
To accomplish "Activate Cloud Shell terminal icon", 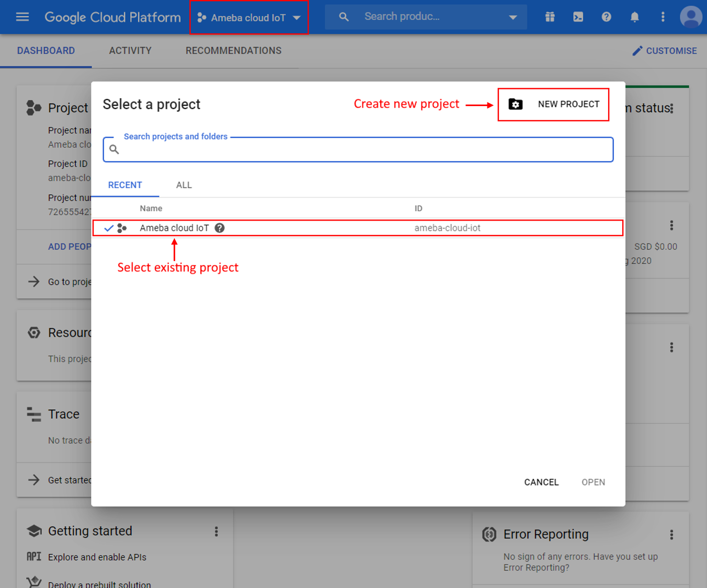I will click(x=578, y=17).
